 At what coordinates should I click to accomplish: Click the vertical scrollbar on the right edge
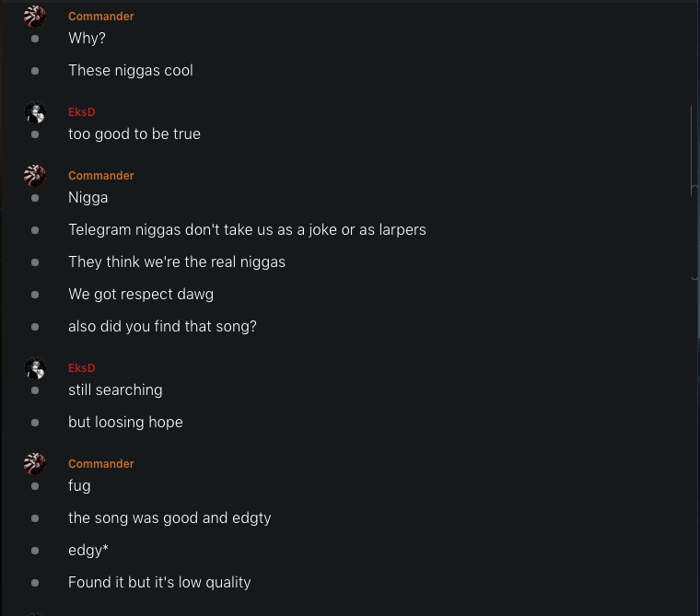click(x=692, y=147)
